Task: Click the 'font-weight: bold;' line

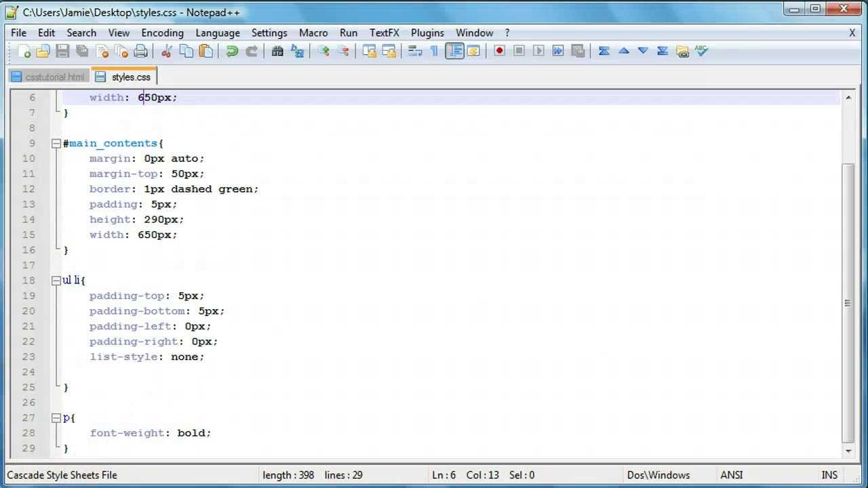Action: pyautogui.click(x=151, y=432)
